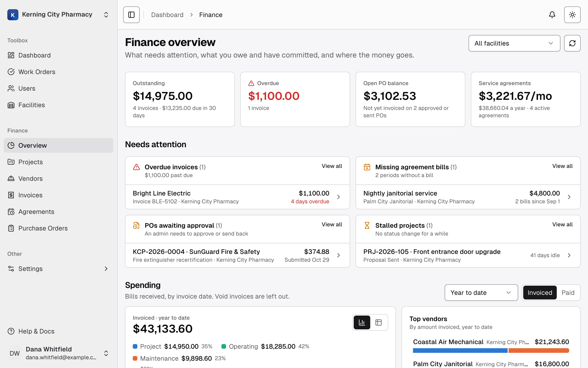Open the Nightly janitorial service row
Viewport: 588px width, 368px height.
pos(468,197)
